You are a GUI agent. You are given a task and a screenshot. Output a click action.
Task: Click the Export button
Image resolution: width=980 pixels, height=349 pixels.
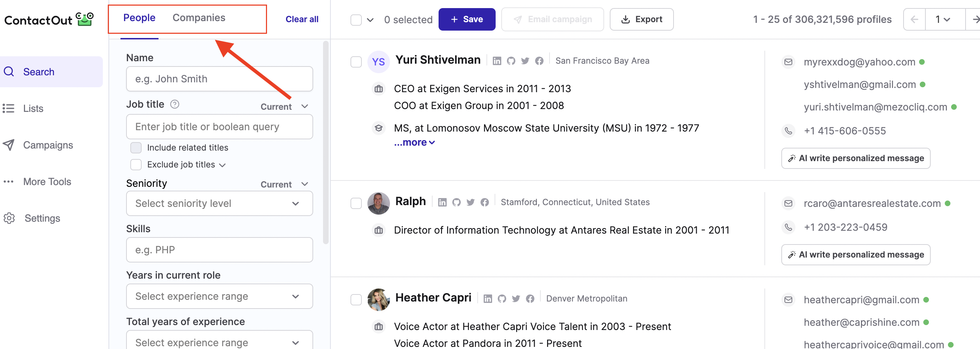click(x=641, y=19)
